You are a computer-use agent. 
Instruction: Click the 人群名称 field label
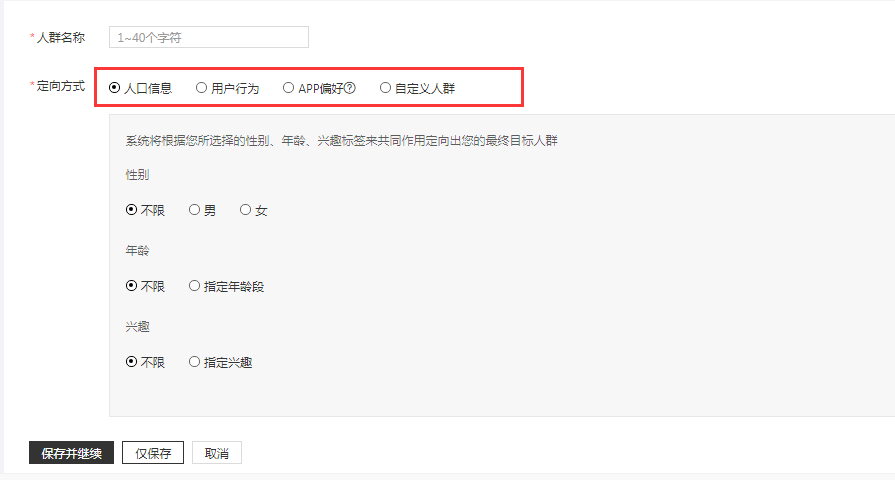click(60, 37)
